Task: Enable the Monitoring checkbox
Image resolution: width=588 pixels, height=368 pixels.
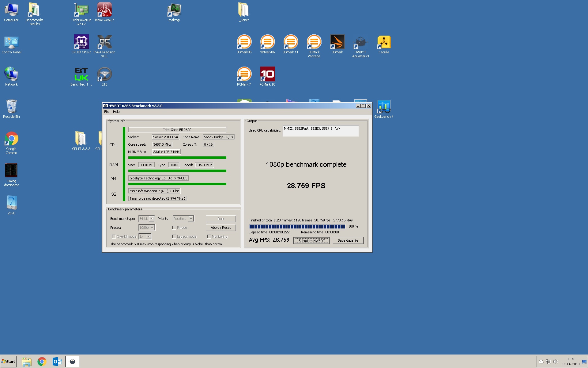Action: pos(209,236)
